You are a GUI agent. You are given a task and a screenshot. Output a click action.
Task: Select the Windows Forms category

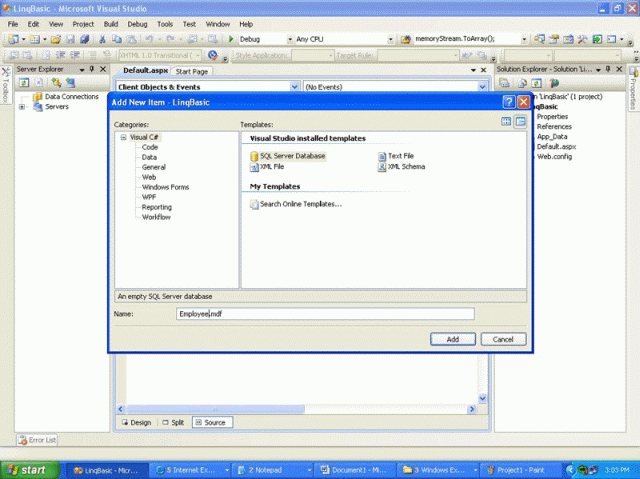point(165,187)
